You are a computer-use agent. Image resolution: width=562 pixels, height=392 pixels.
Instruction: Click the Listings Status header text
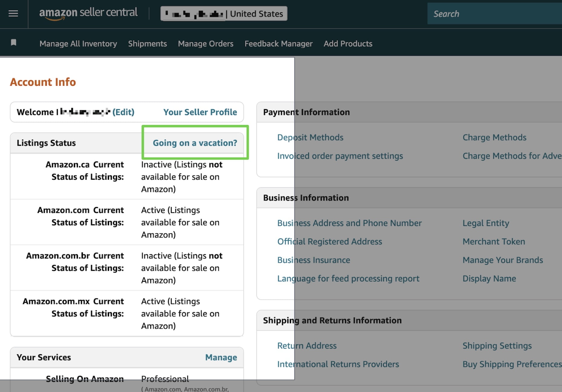coord(46,143)
